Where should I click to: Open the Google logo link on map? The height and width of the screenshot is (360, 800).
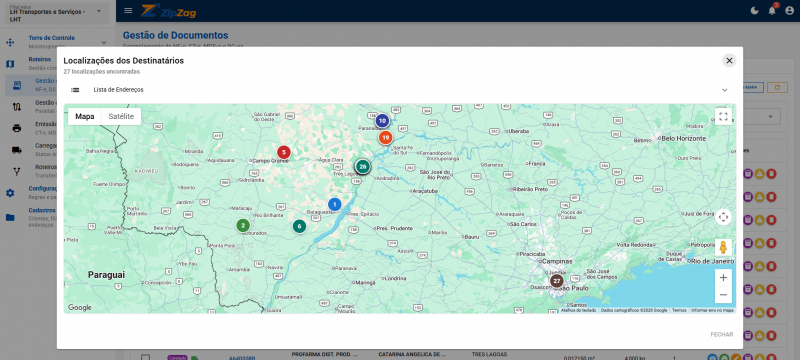80,307
